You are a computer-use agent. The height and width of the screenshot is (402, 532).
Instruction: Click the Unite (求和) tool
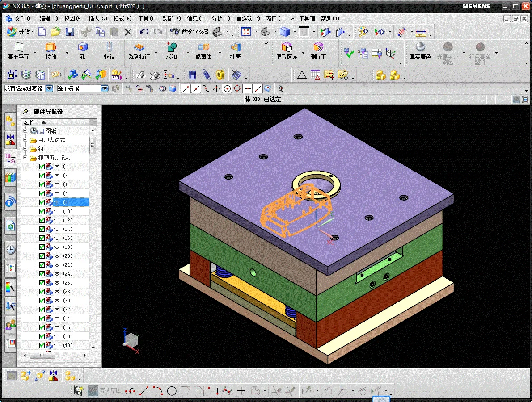click(171, 51)
